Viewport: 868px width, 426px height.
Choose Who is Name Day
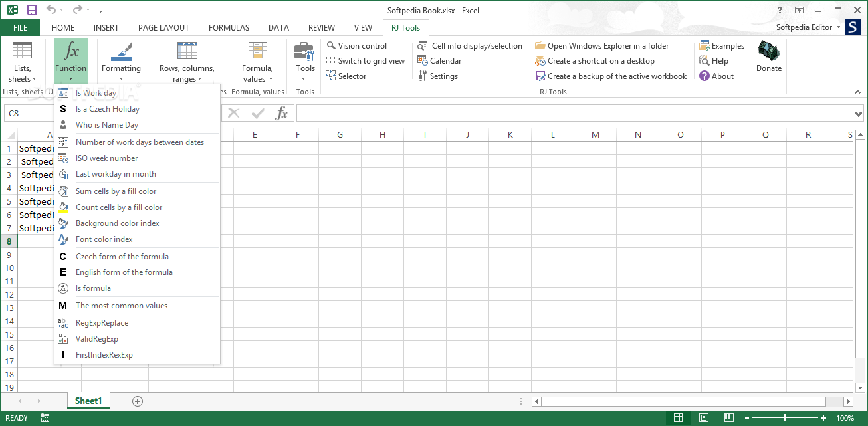point(137,125)
